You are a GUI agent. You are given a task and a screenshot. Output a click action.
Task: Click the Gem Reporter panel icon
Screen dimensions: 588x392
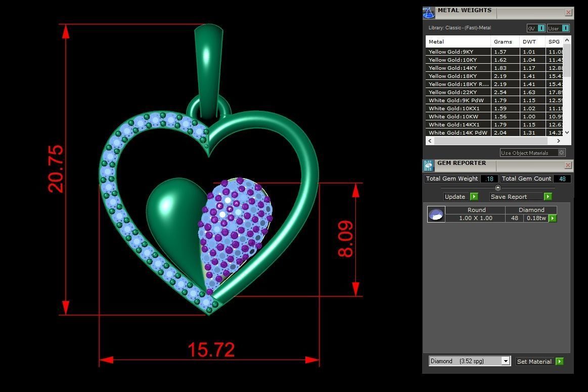(x=428, y=165)
